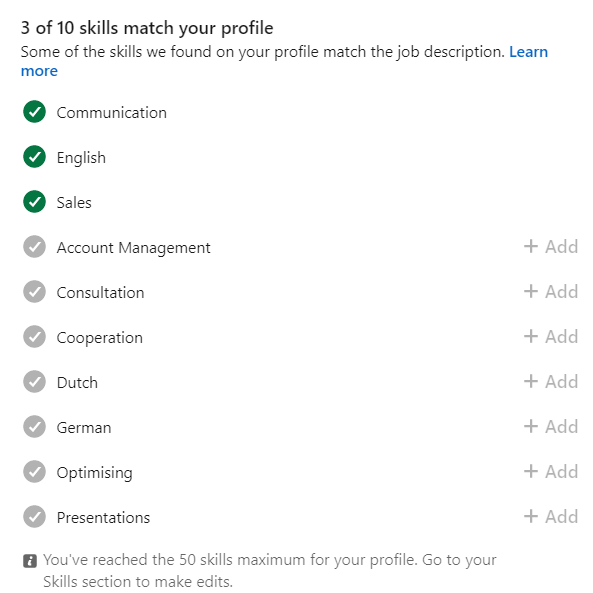Click the gray checkmark beside Presentations
Viewport: 593px width, 593px height.
point(34,517)
